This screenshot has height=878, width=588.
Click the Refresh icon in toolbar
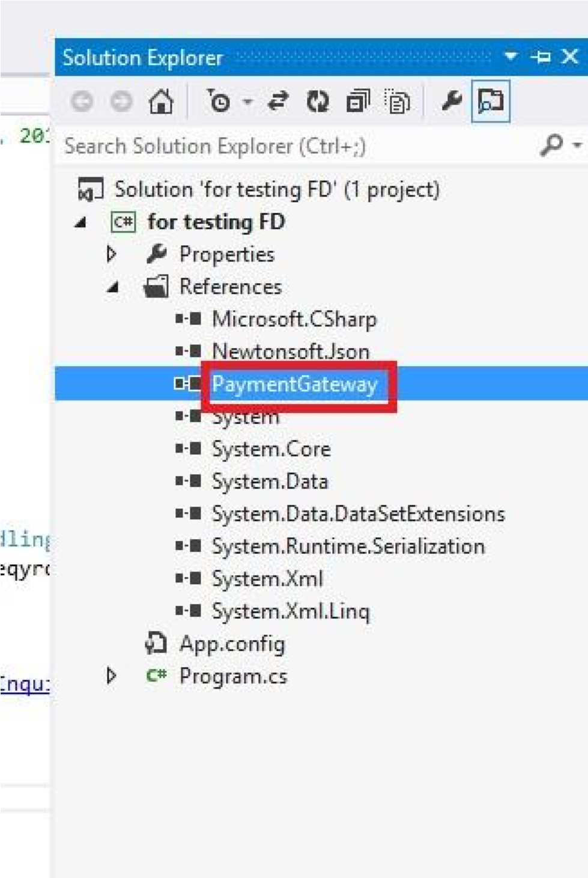tap(318, 102)
